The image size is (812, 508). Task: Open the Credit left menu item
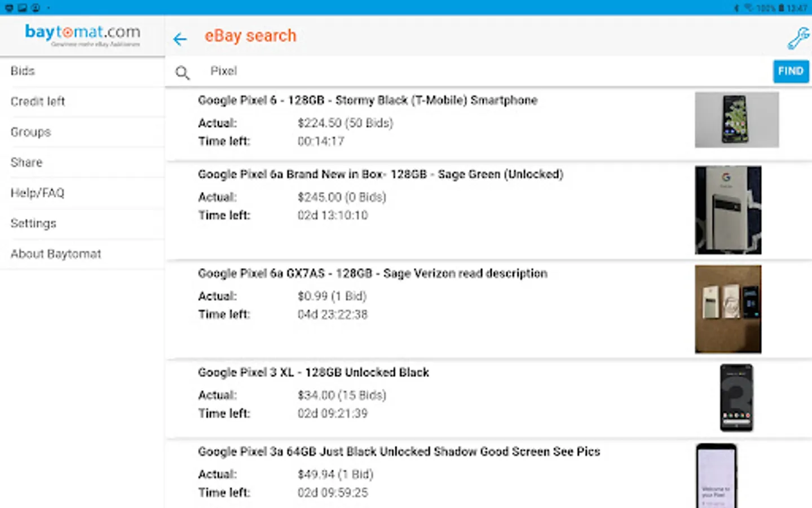click(x=82, y=102)
